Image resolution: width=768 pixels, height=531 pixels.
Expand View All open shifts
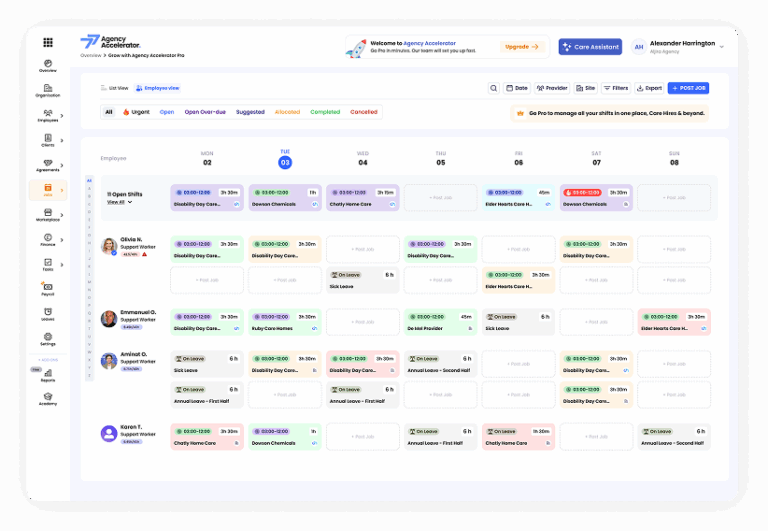point(119,202)
